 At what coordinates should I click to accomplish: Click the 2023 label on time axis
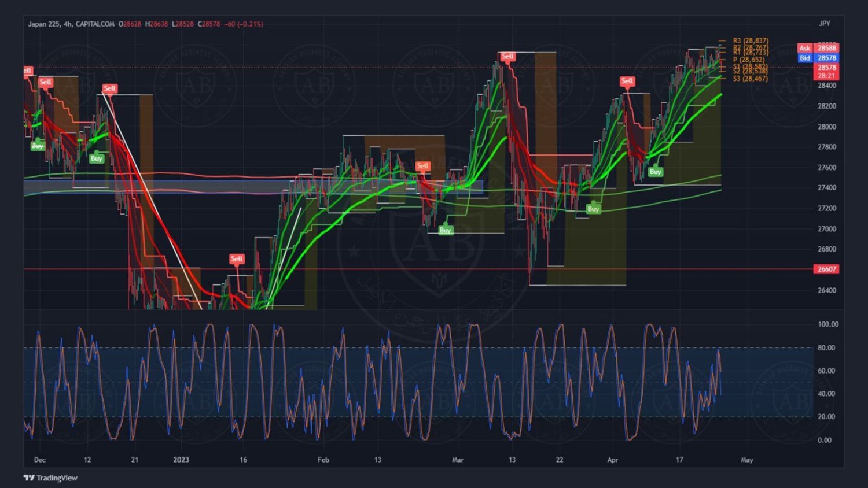click(181, 460)
